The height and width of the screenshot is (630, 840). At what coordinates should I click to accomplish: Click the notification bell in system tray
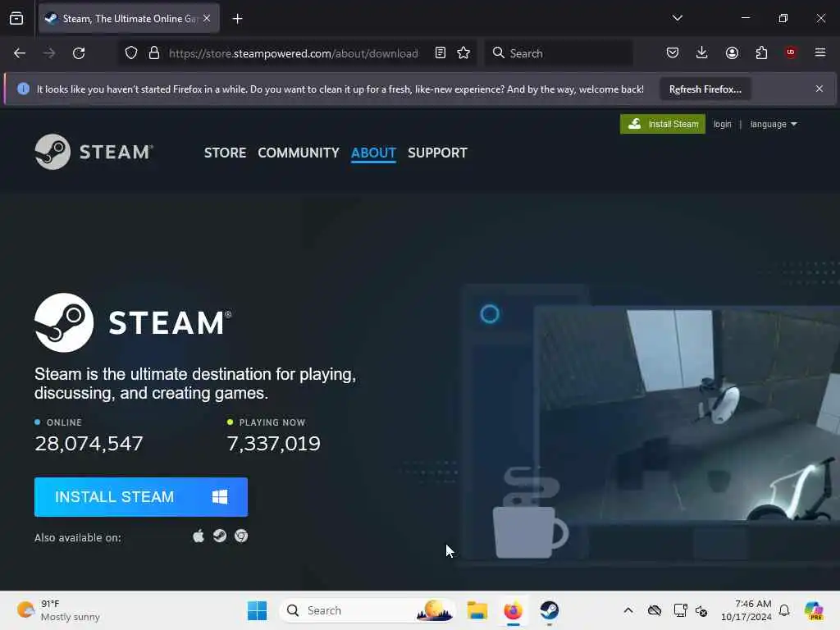coord(784,610)
